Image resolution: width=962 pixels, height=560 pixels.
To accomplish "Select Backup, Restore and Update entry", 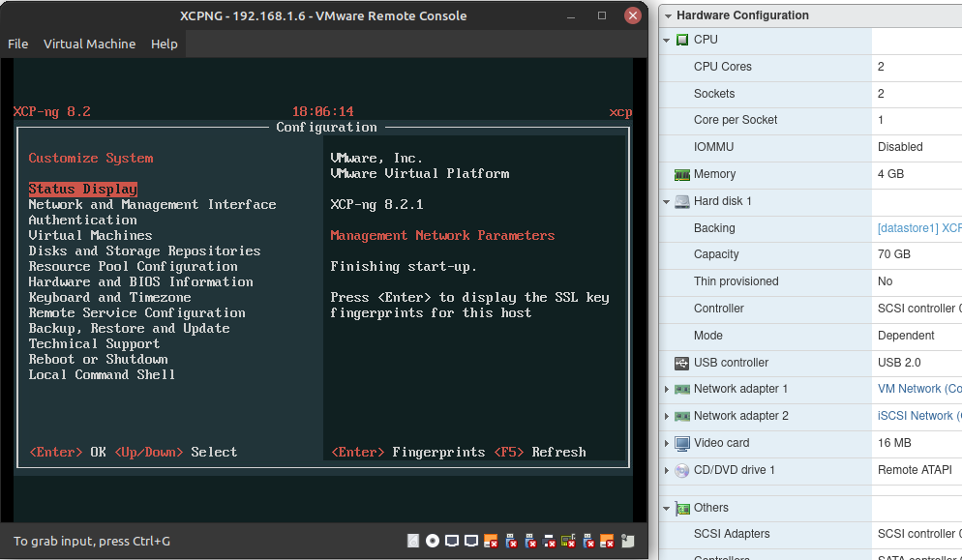I will pos(130,329).
